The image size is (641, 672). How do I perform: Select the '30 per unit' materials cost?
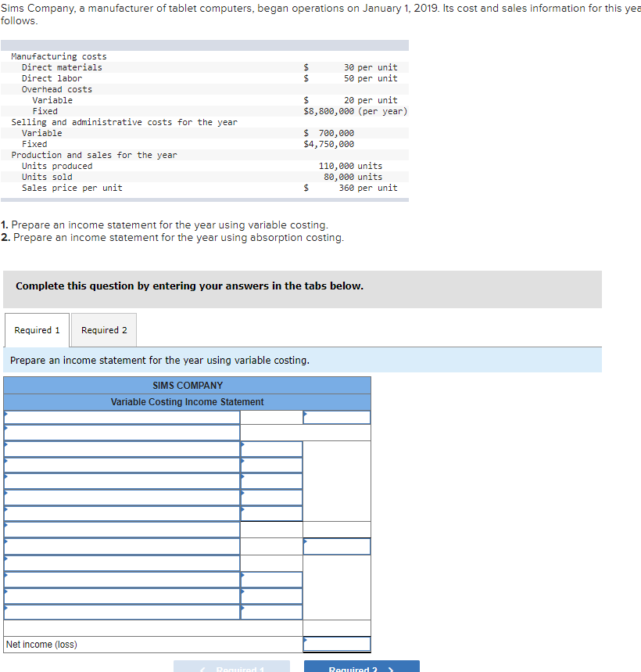(x=371, y=67)
